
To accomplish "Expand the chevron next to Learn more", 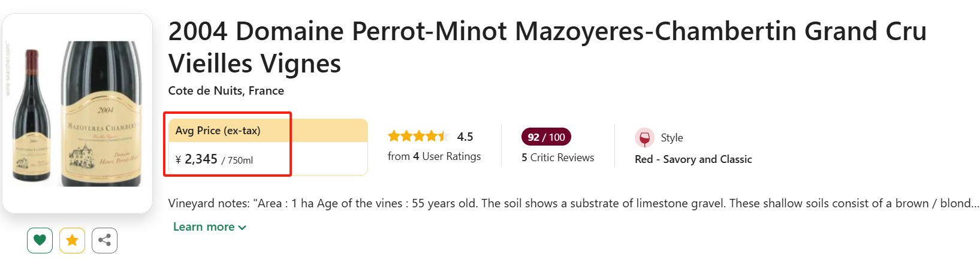I will click(x=242, y=228).
